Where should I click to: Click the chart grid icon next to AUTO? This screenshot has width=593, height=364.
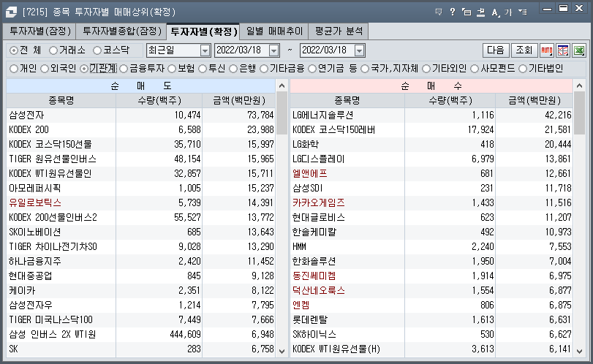pos(563,50)
